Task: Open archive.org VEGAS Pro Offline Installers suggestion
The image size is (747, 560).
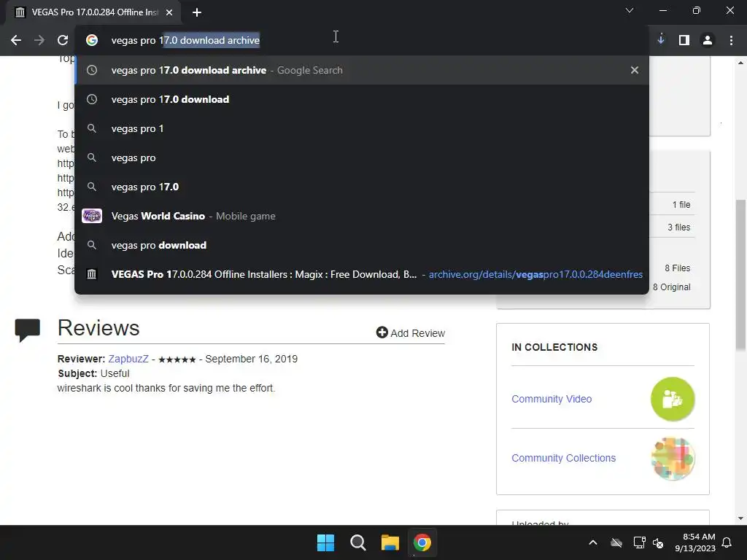Action: [x=362, y=274]
